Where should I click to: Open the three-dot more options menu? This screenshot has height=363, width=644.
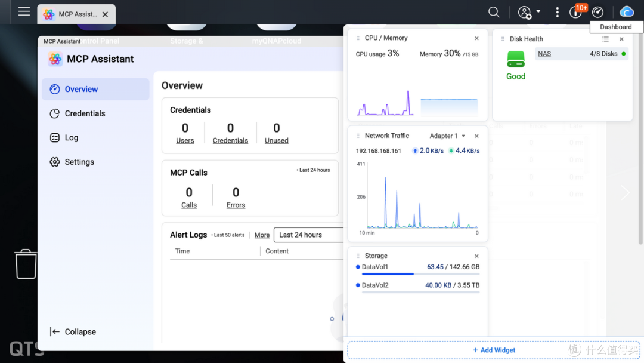tap(557, 13)
